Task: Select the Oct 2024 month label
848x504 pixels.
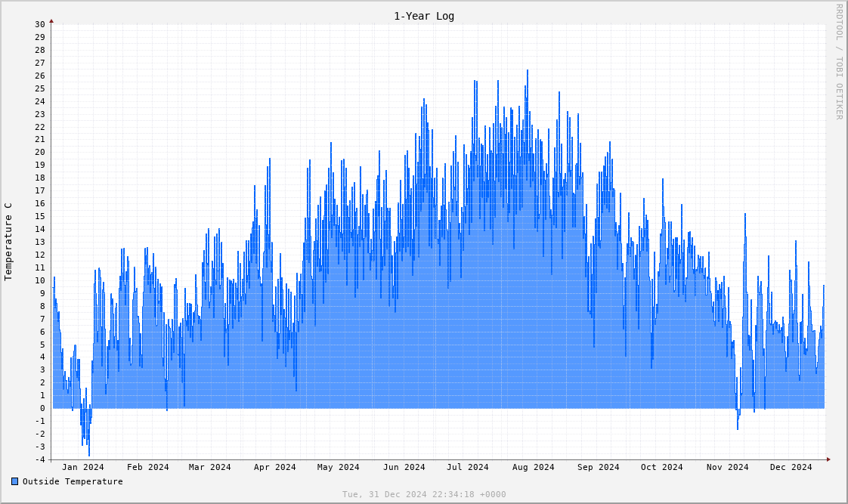Action: tap(662, 467)
